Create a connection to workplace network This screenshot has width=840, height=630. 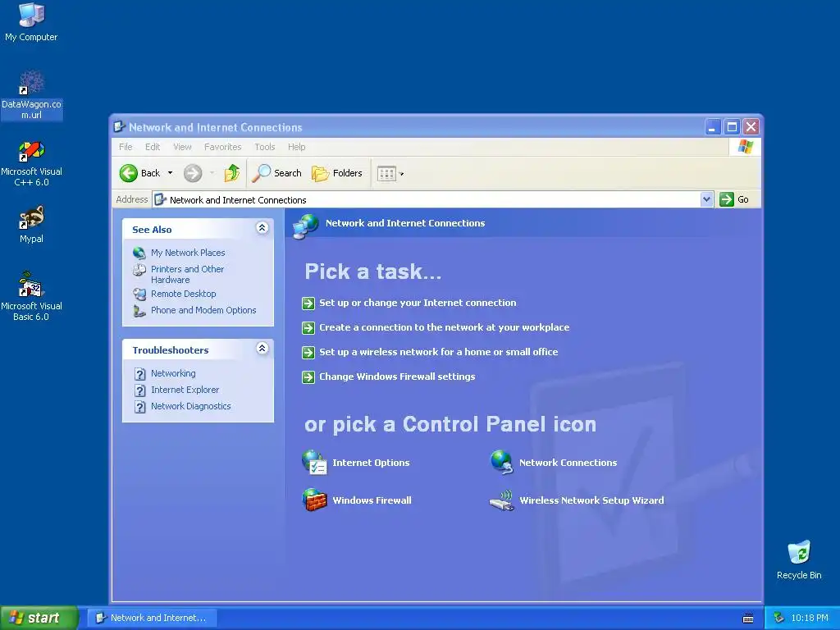coord(444,327)
